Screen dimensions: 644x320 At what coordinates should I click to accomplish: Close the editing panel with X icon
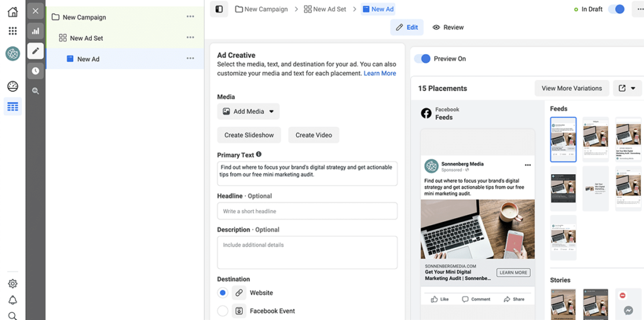(x=35, y=11)
